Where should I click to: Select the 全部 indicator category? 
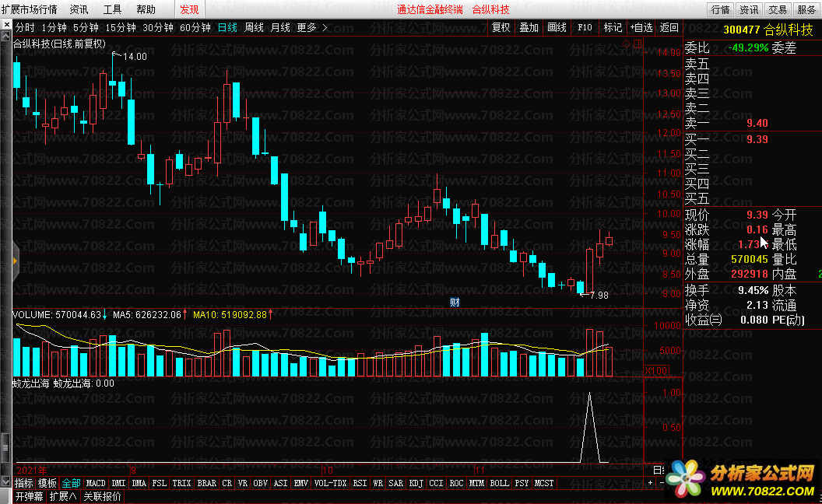[x=71, y=483]
